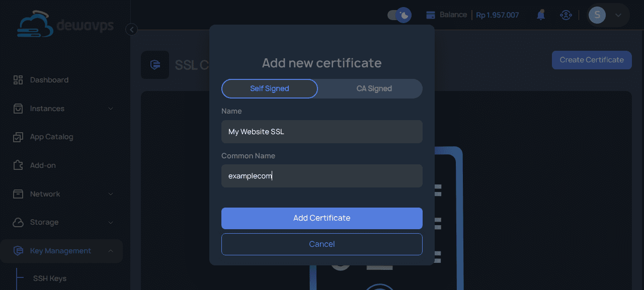Click the Storage cloud icon
Image resolution: width=644 pixels, height=290 pixels.
click(x=18, y=222)
